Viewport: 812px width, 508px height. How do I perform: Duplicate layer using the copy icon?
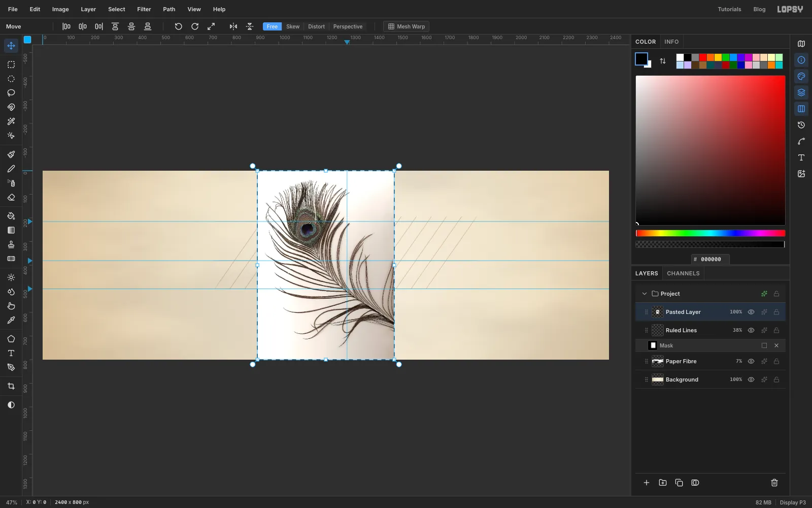pyautogui.click(x=679, y=483)
